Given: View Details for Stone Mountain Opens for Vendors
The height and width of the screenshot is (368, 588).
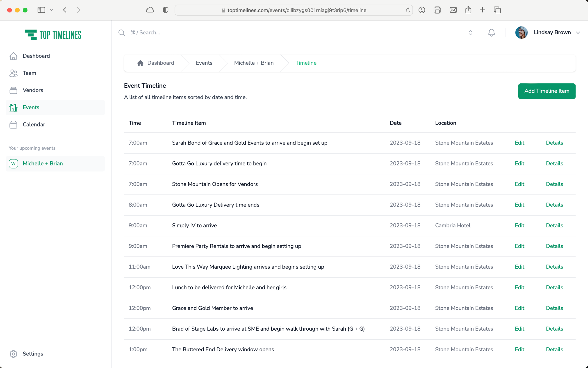Looking at the screenshot, I should click(x=554, y=184).
